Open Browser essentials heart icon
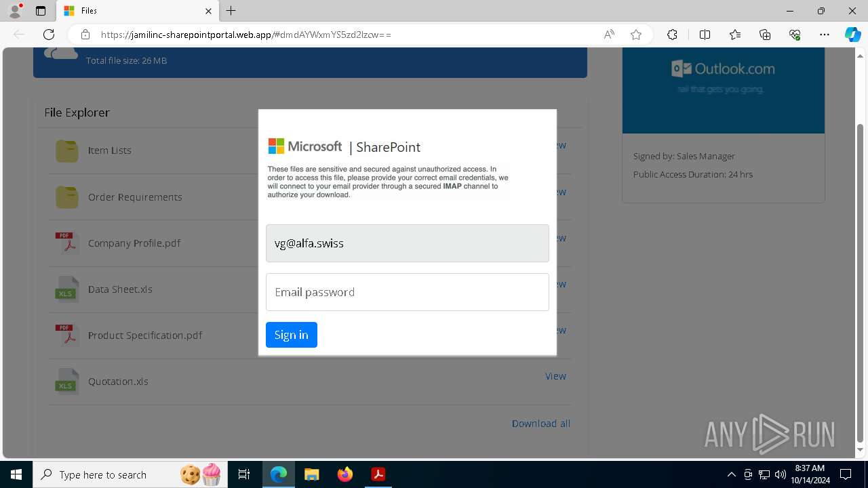Viewport: 868px width, 488px height. coord(795,35)
